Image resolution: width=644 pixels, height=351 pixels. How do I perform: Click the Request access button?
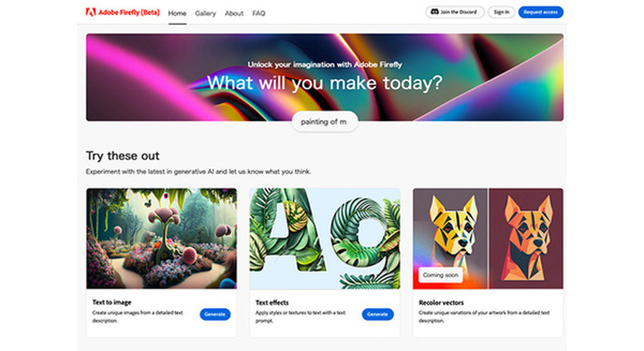click(x=540, y=12)
